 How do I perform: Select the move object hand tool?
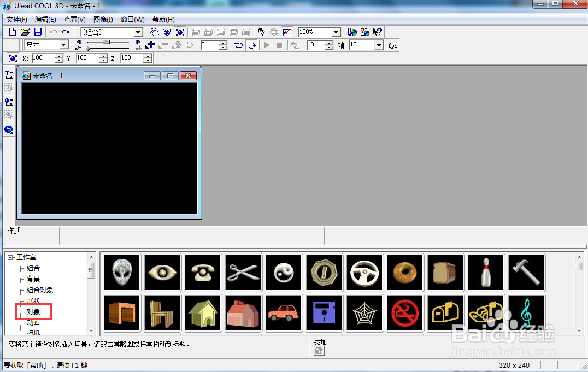tap(154, 32)
